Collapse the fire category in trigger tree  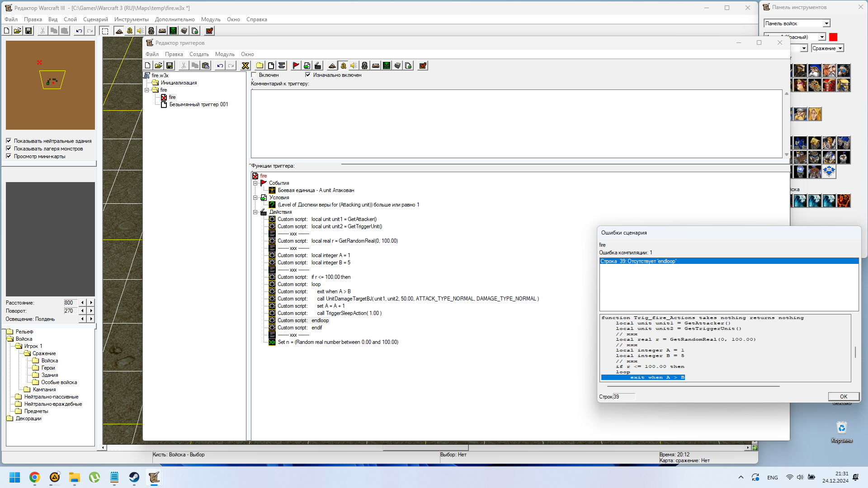click(x=147, y=90)
